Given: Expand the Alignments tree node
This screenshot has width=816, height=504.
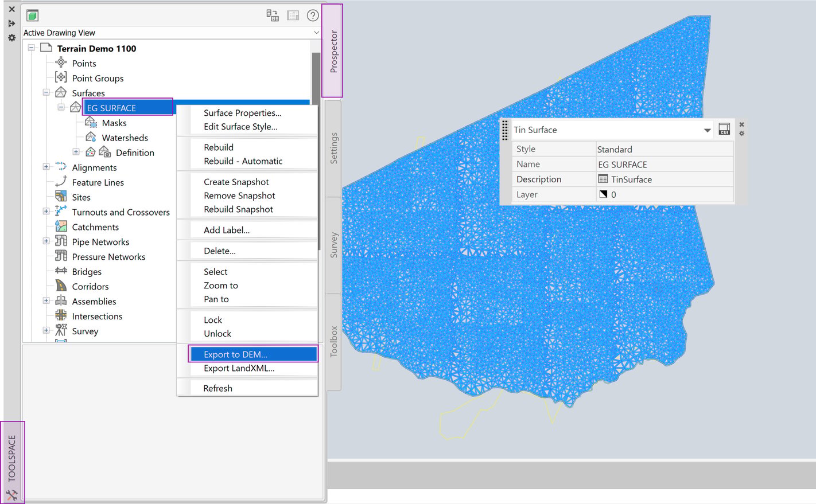Looking at the screenshot, I should click(x=46, y=167).
